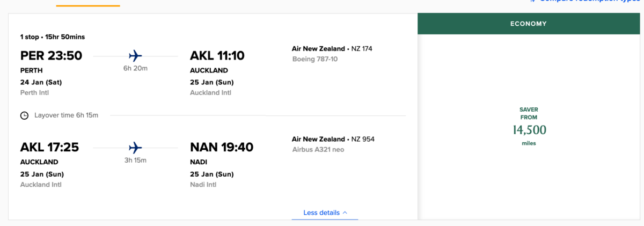
Task: Choose the Saver 14,500 miles fare
Action: pos(529,130)
